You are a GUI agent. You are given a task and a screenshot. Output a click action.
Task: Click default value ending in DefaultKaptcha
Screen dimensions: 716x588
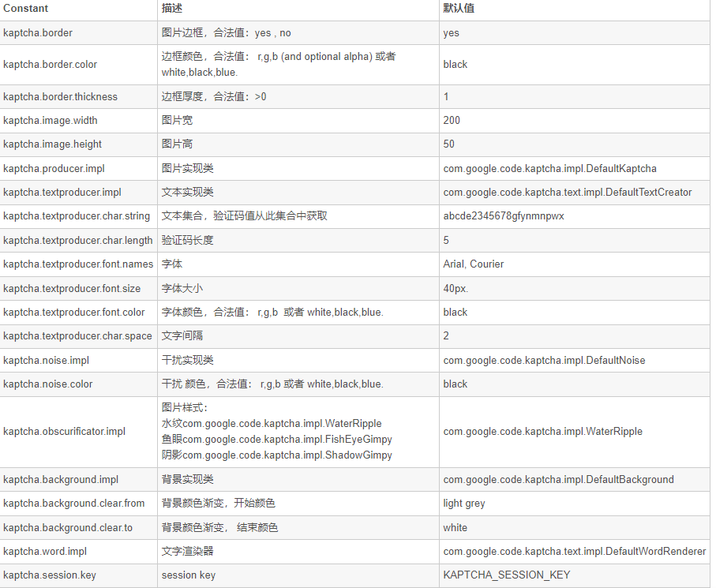click(549, 168)
